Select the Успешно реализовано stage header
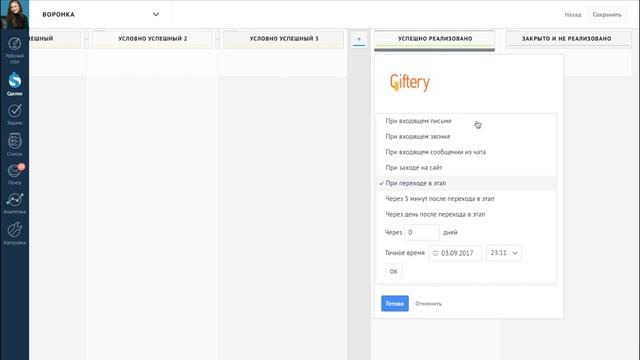Viewport: 640px width, 360px height. pyautogui.click(x=435, y=39)
